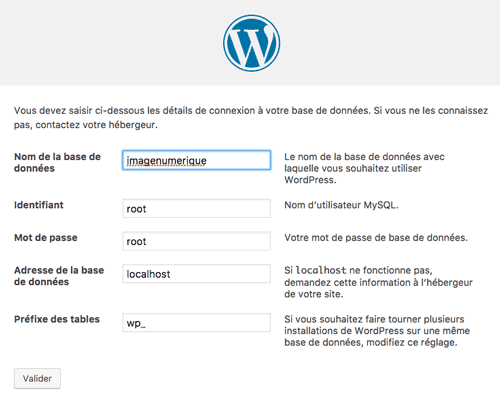Click the 'Nom de la base de données' label
The image size is (500, 397).
click(57, 162)
